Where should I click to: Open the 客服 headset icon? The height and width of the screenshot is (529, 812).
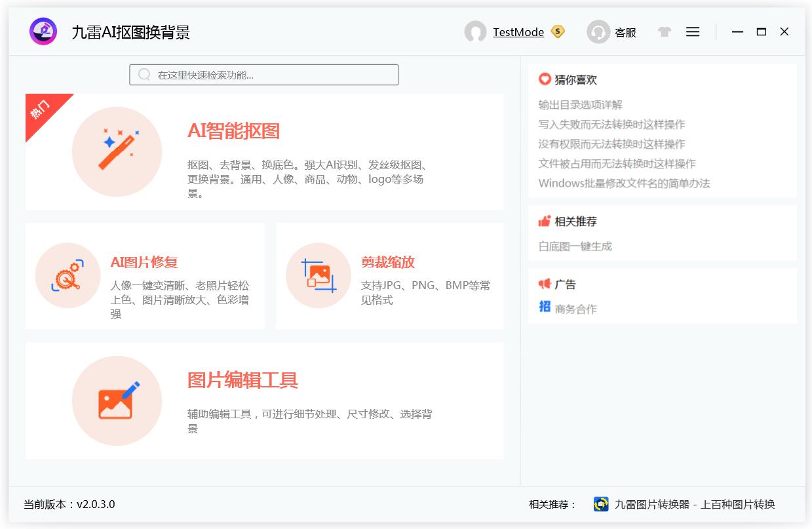point(598,31)
